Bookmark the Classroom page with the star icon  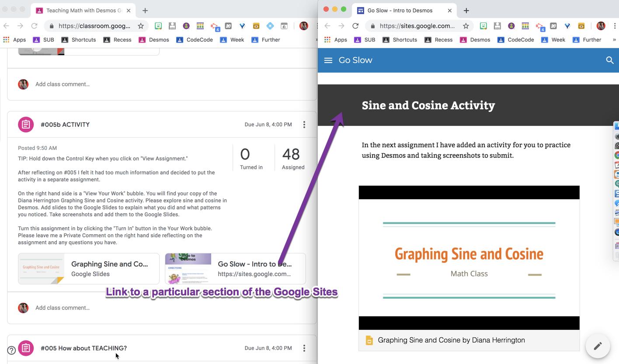point(141,26)
